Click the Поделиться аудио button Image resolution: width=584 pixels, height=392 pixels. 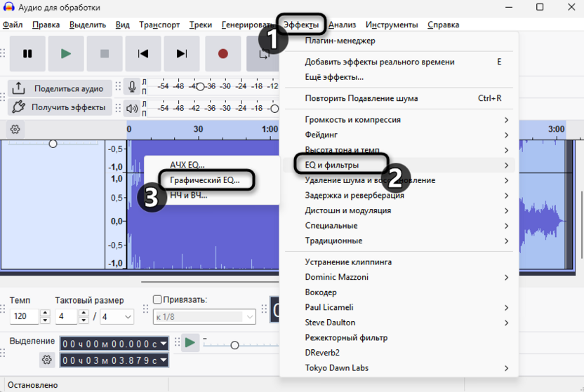point(60,88)
